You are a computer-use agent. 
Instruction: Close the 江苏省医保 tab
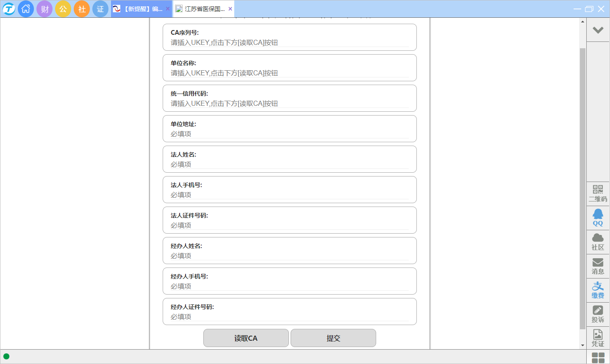pyautogui.click(x=230, y=9)
